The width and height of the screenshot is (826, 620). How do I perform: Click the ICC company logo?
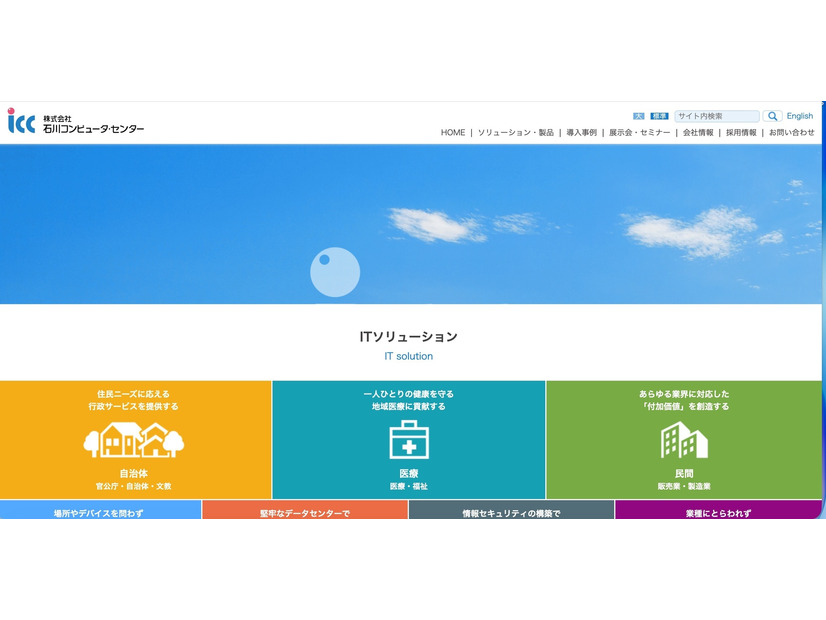click(75, 121)
